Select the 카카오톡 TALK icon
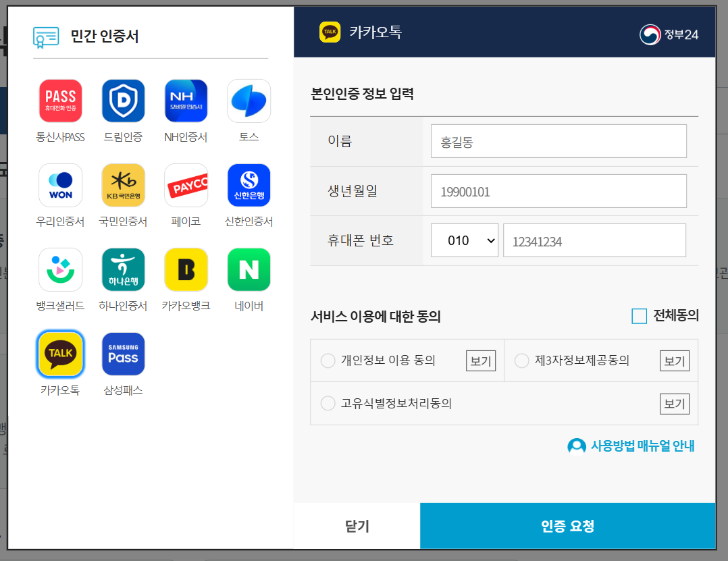This screenshot has width=728, height=561. click(x=60, y=354)
